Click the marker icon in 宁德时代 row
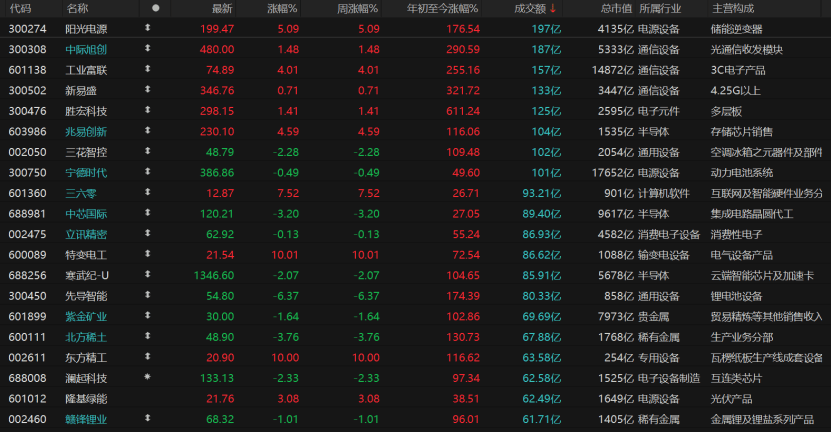The width and height of the screenshot is (831, 433). click(148, 173)
